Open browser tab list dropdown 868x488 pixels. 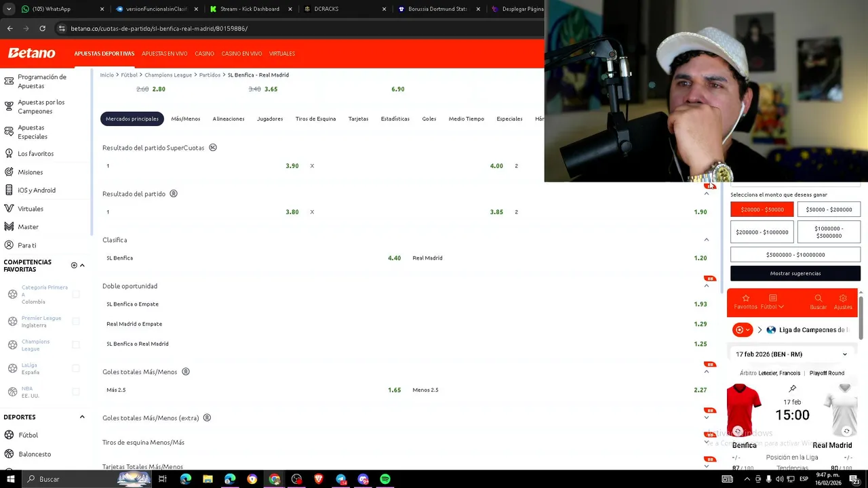[x=9, y=9]
